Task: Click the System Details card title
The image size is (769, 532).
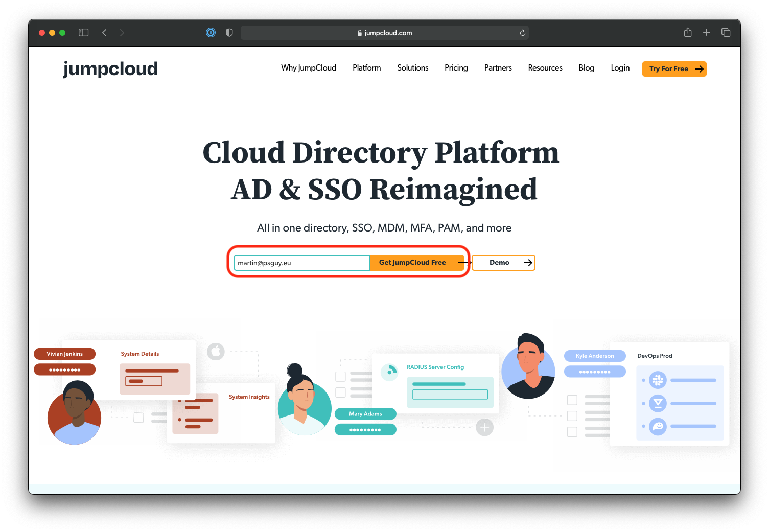Action: [140, 354]
